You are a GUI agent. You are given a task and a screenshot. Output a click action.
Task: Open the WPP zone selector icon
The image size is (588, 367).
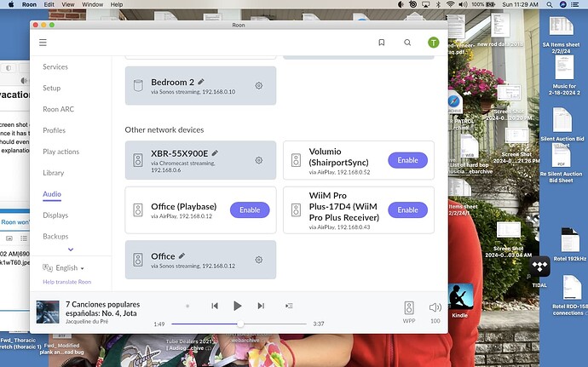(409, 307)
